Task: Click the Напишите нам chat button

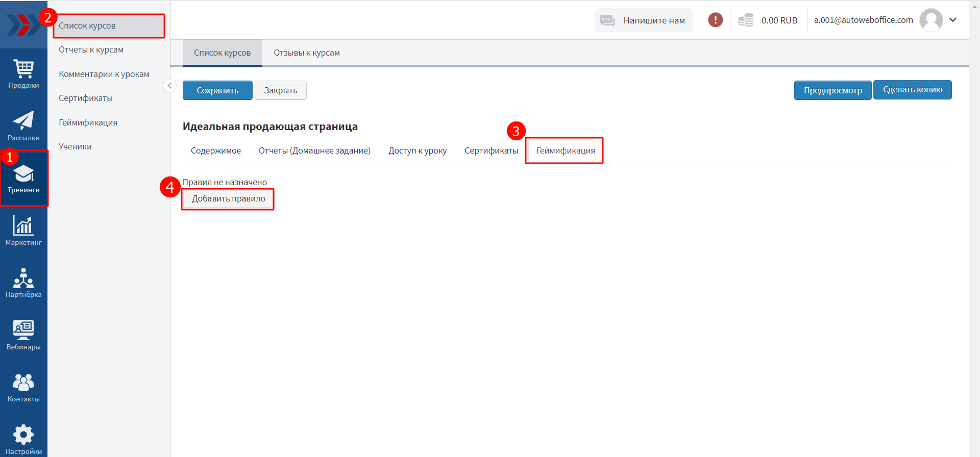Action: click(644, 20)
